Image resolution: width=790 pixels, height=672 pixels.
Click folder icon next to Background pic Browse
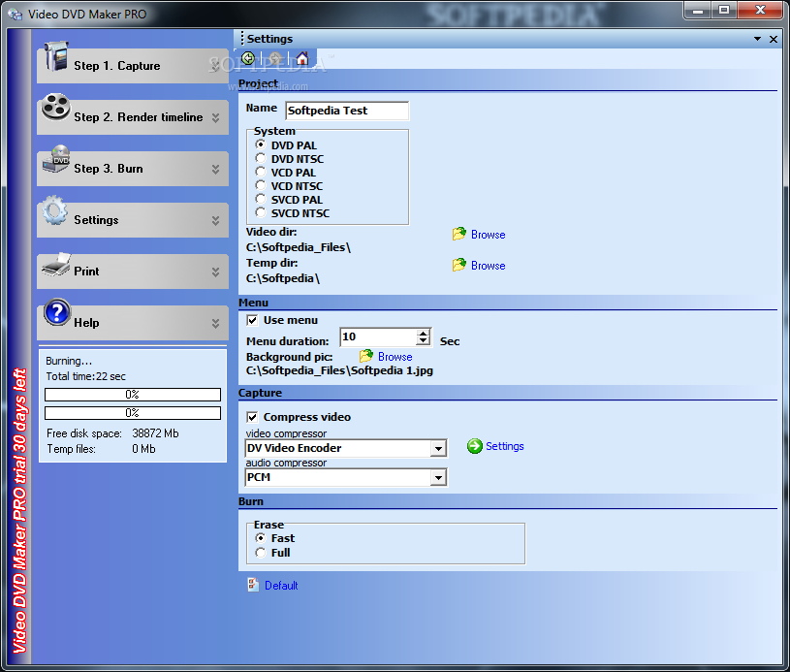366,357
